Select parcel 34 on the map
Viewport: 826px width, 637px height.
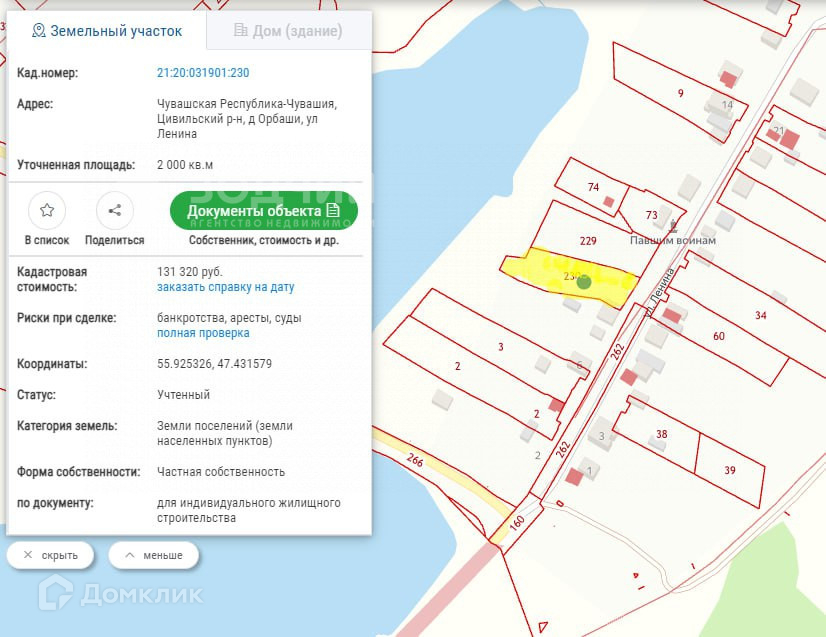(x=761, y=315)
